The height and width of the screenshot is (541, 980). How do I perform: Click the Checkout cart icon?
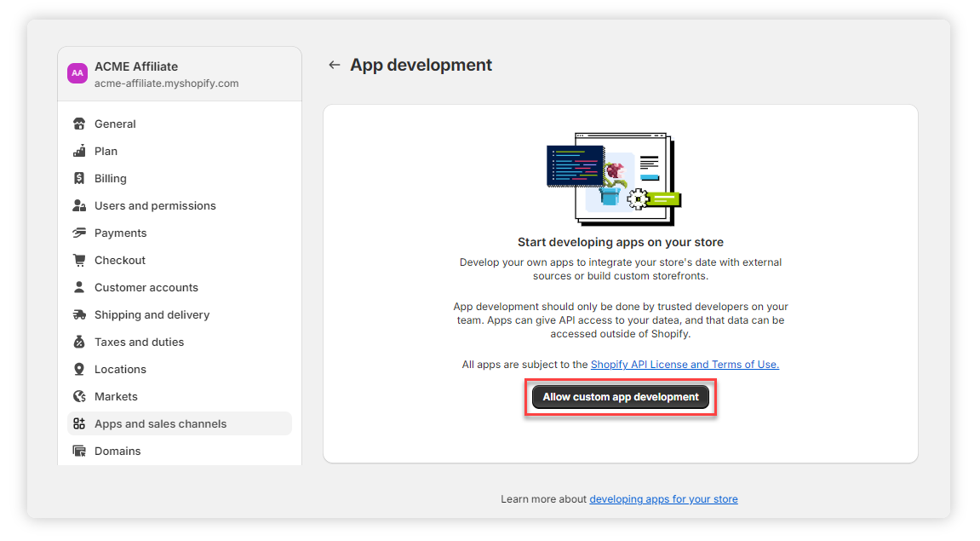click(x=79, y=261)
